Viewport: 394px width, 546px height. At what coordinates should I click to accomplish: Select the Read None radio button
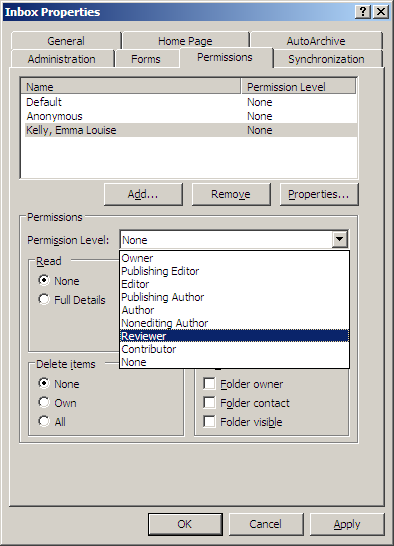(x=44, y=280)
